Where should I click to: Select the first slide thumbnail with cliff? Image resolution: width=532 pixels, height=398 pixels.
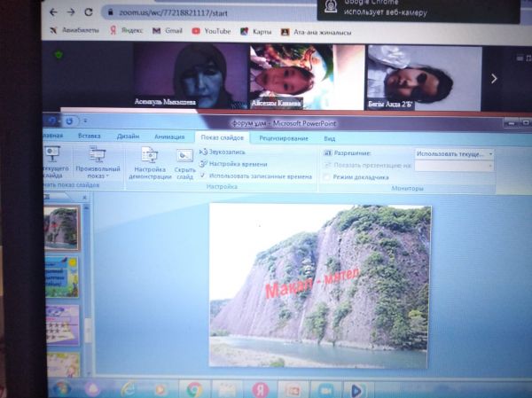(x=63, y=230)
